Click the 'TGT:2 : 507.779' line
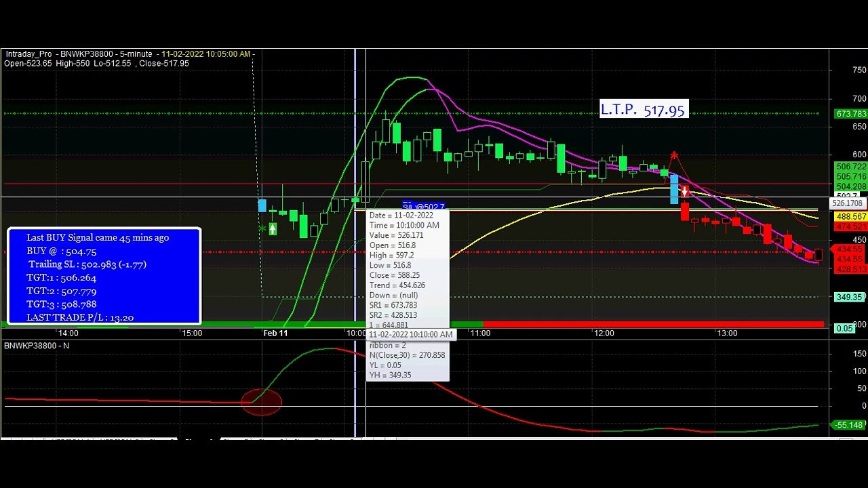 [61, 291]
